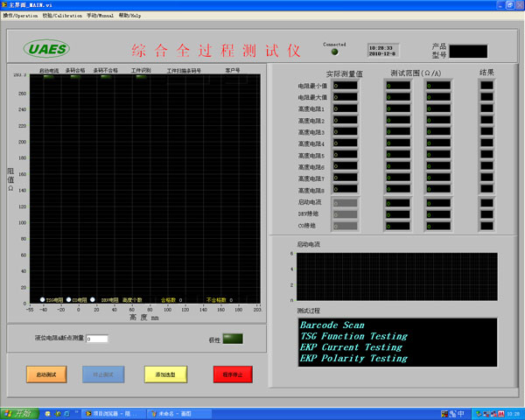
Task: Click the blue 停止测试 stop test button
Action: point(103,374)
